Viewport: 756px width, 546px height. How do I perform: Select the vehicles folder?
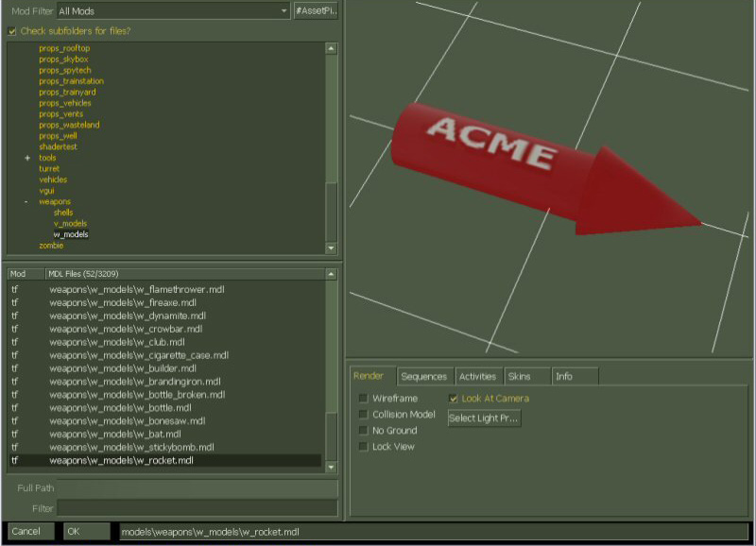point(53,179)
